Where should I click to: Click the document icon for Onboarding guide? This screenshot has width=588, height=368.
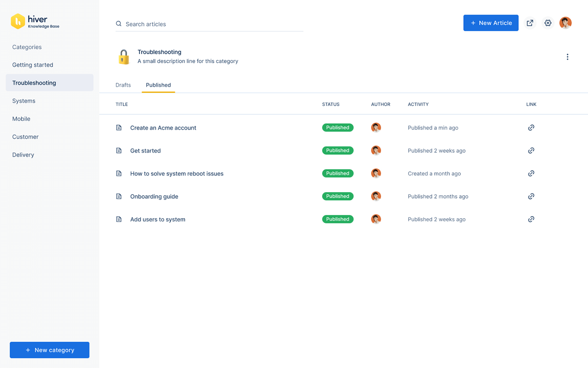point(119,196)
